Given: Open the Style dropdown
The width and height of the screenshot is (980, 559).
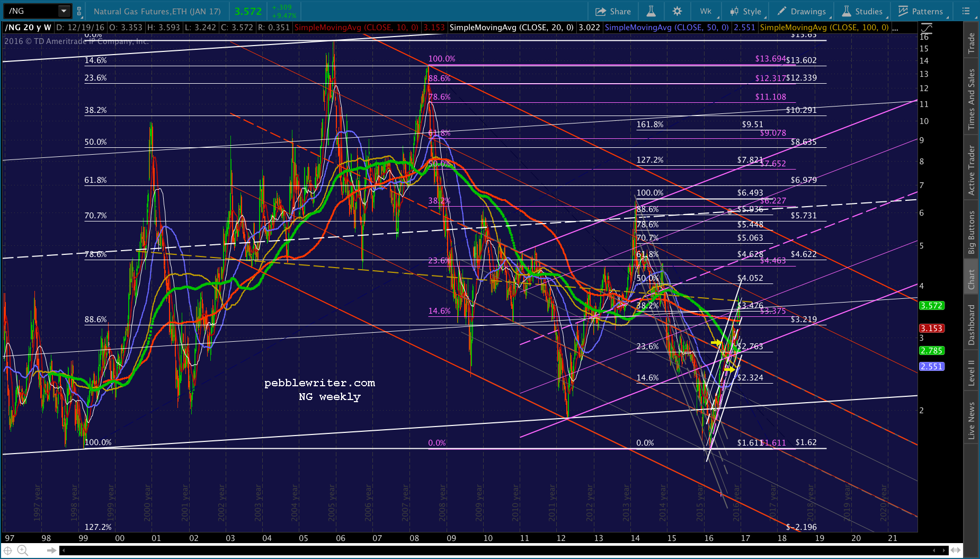Looking at the screenshot, I should pos(746,11).
